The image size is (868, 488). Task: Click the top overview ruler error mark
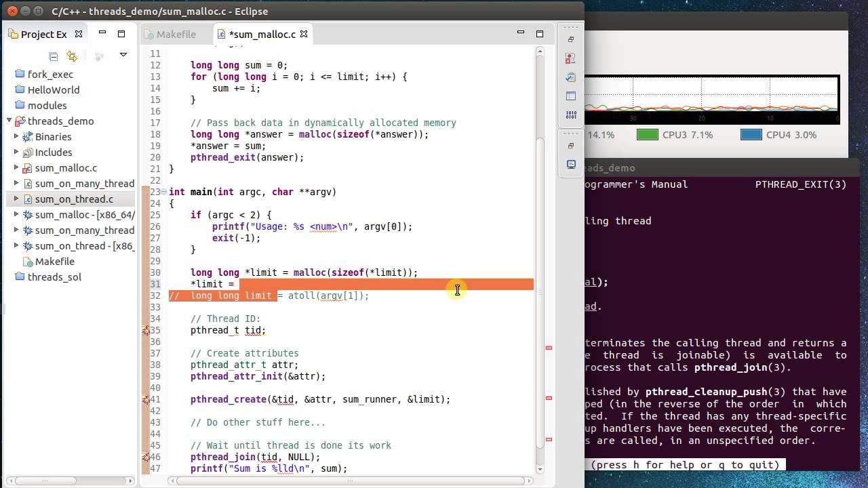coord(549,348)
